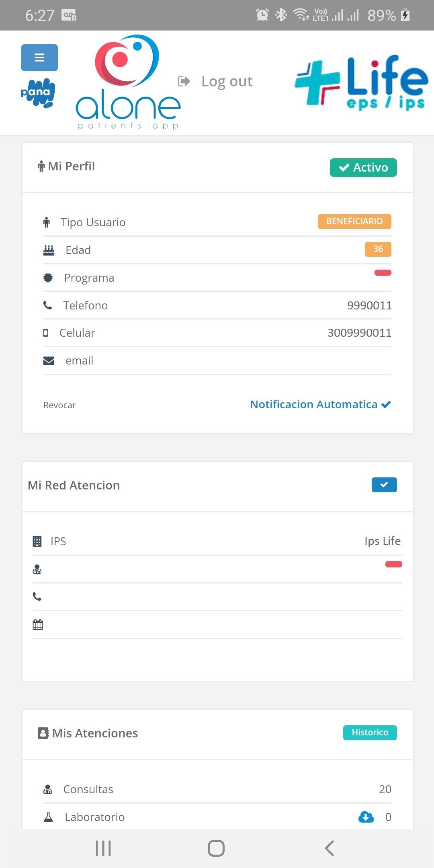Select the Consultas count 20
Screen dimensions: 434x868
[x=385, y=789]
